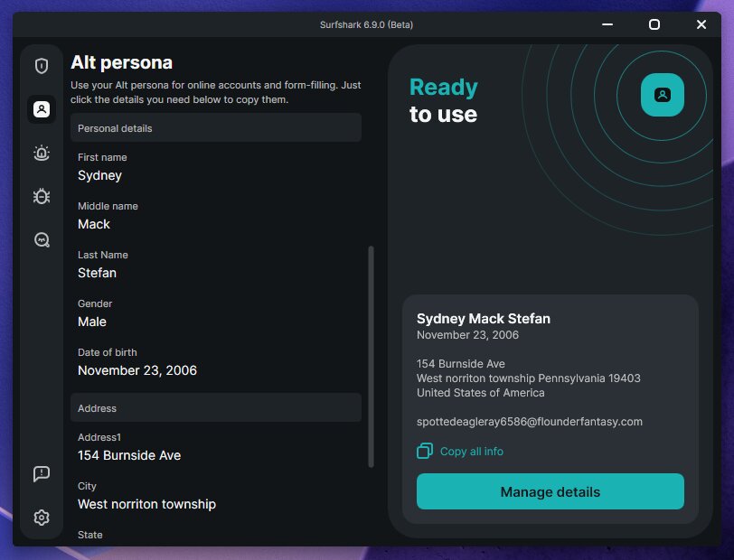Copy middle name Mack
This screenshot has height=560, width=734.
94,224
